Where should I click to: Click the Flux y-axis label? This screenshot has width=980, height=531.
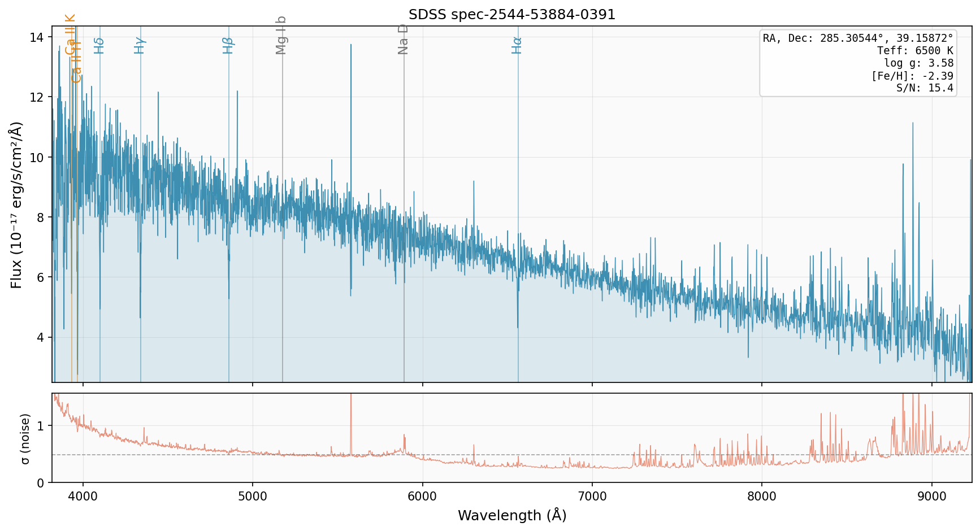[x=16, y=204]
